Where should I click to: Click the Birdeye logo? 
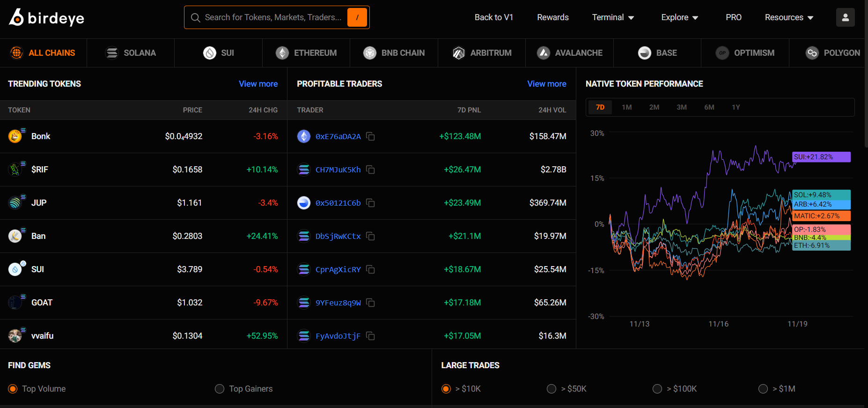[x=46, y=17]
